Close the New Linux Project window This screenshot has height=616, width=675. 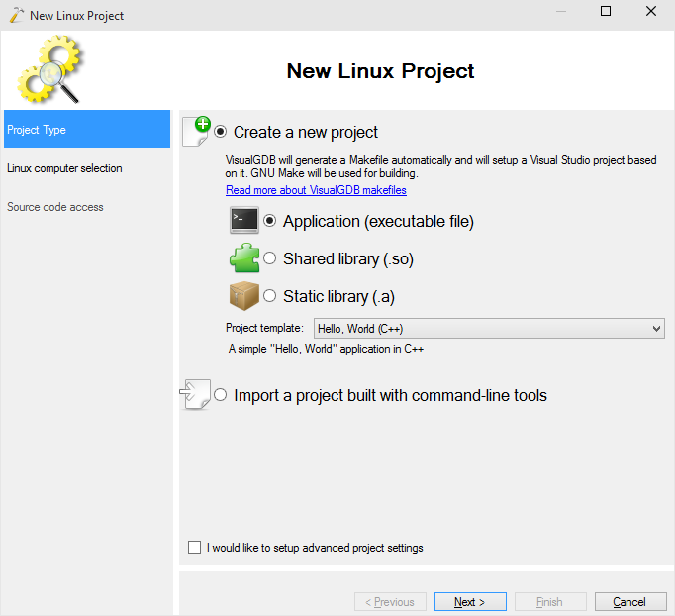pyautogui.click(x=651, y=11)
